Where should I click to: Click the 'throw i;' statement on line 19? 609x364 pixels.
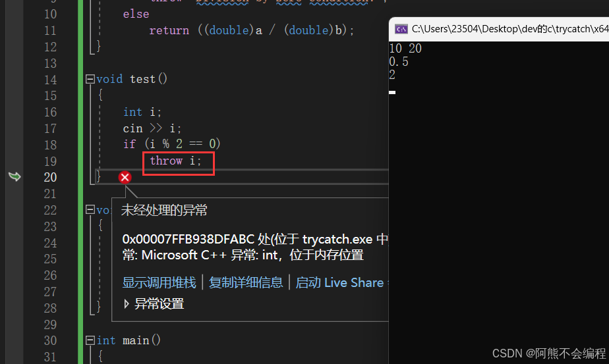coord(175,161)
